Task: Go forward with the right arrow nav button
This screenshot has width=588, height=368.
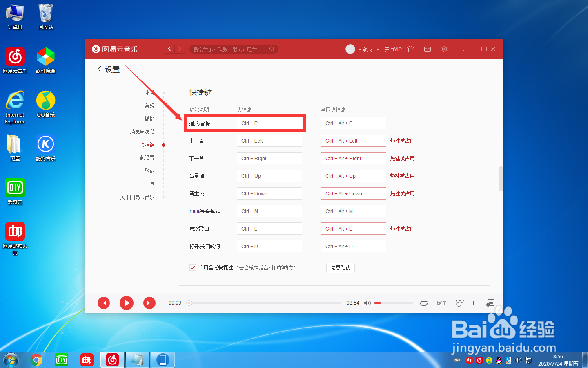Action: [180, 49]
